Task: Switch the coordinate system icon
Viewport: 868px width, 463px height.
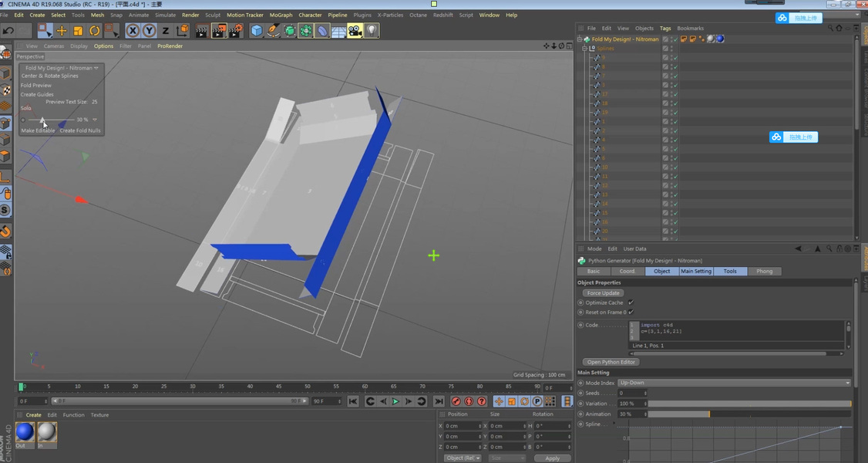Action: 182,31
